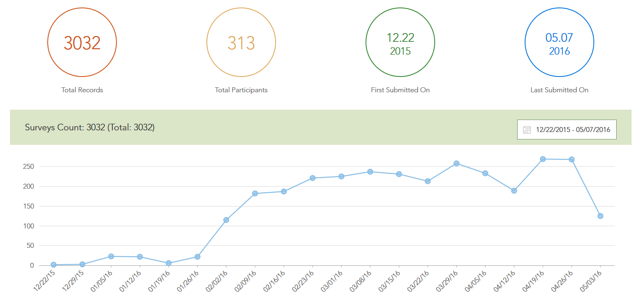Select the 02/09/16 data point
644x300 pixels.
(255, 194)
